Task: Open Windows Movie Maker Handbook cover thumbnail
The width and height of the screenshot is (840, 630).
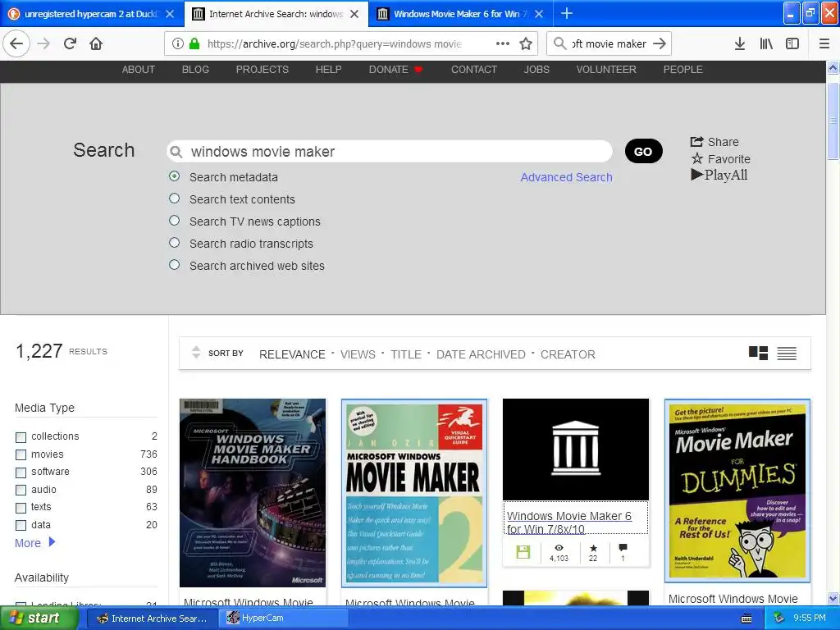Action: tap(253, 493)
